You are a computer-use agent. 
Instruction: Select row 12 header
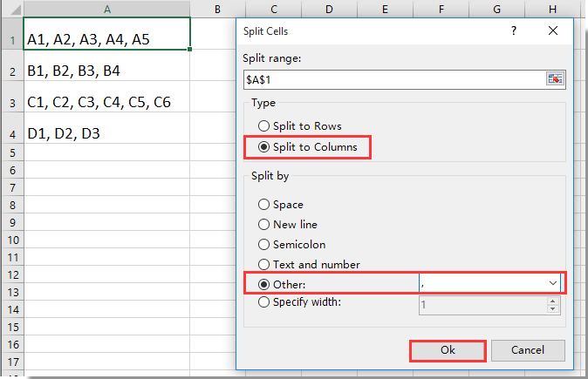coord(12,274)
